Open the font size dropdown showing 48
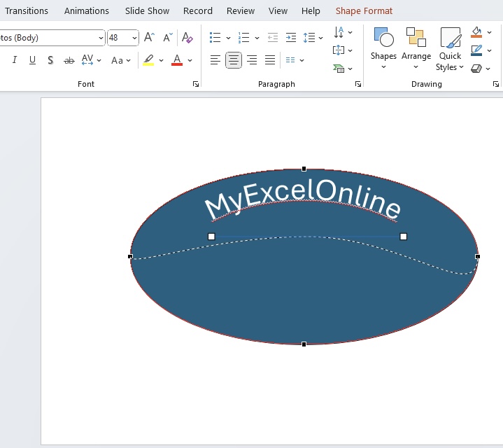503x448 pixels. click(134, 38)
